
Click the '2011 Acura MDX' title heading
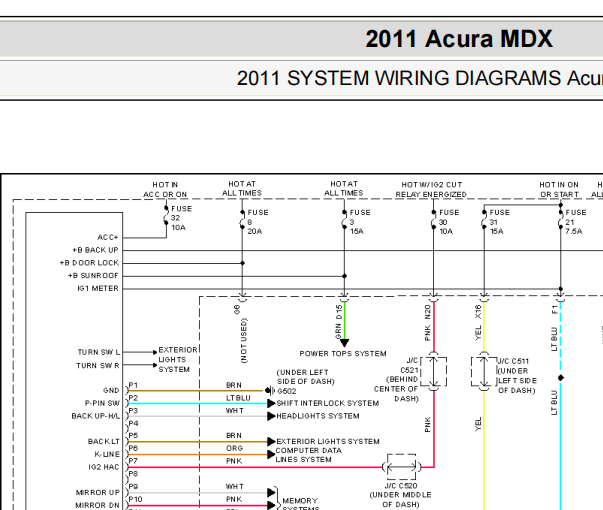459,39
